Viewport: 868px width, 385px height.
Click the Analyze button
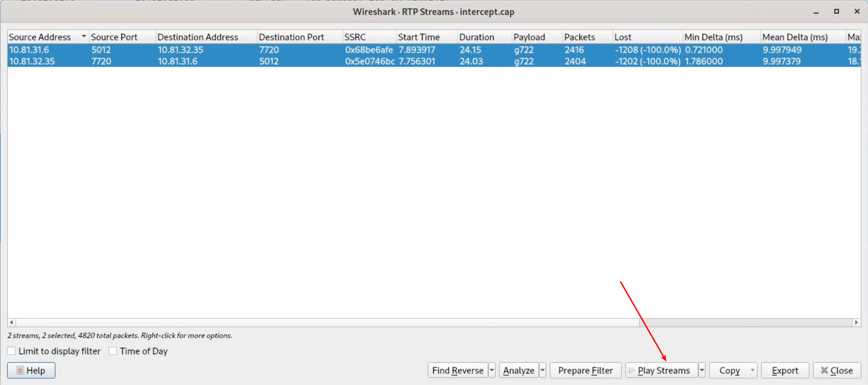[519, 371]
